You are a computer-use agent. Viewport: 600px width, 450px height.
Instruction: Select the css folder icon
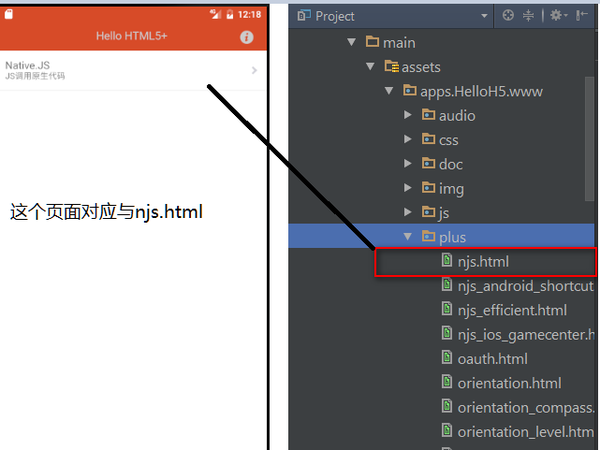429,139
